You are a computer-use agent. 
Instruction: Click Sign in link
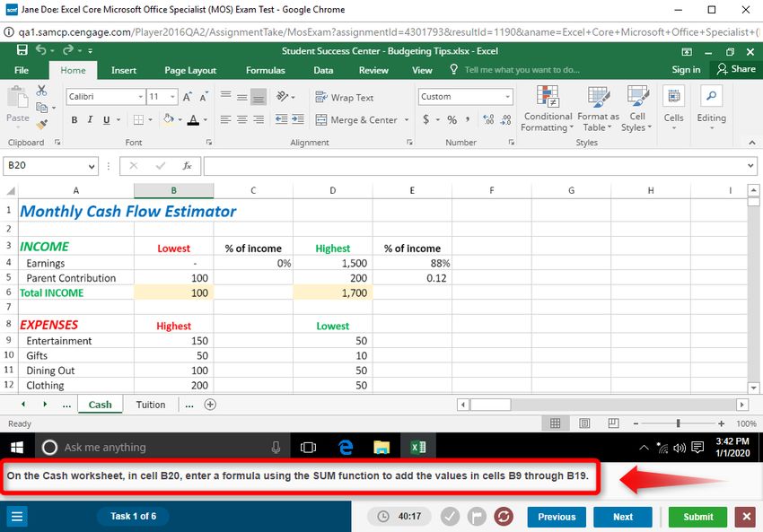click(686, 70)
